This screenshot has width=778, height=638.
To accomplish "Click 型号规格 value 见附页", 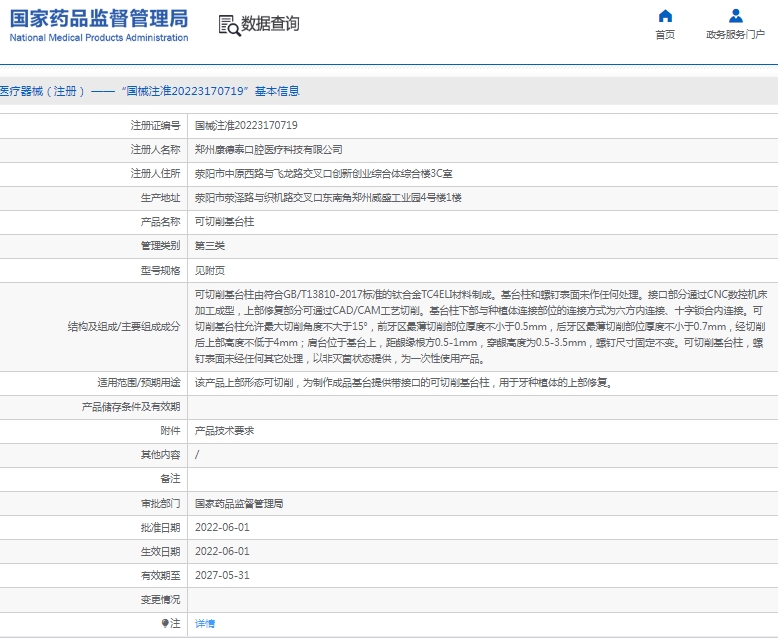I will [210, 270].
